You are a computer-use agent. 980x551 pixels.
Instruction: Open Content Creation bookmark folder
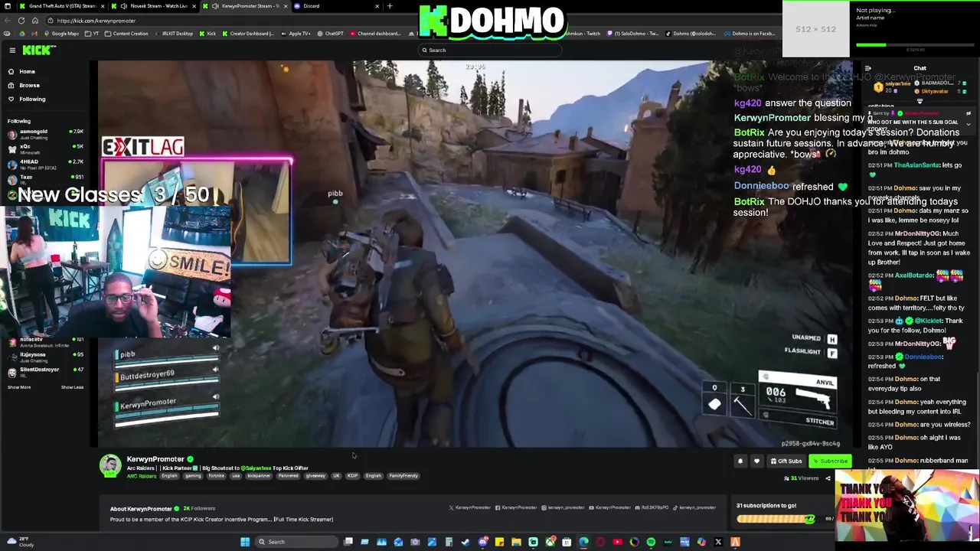click(127, 34)
